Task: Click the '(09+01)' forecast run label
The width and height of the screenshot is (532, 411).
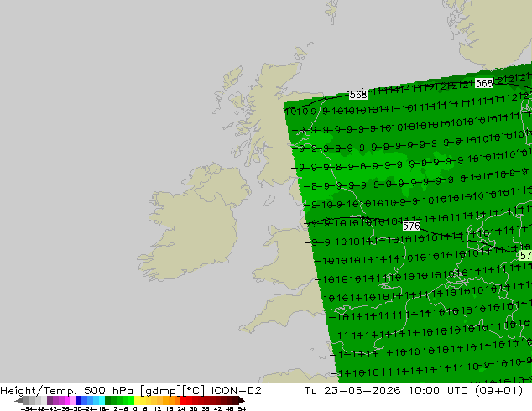Action: 498,391
